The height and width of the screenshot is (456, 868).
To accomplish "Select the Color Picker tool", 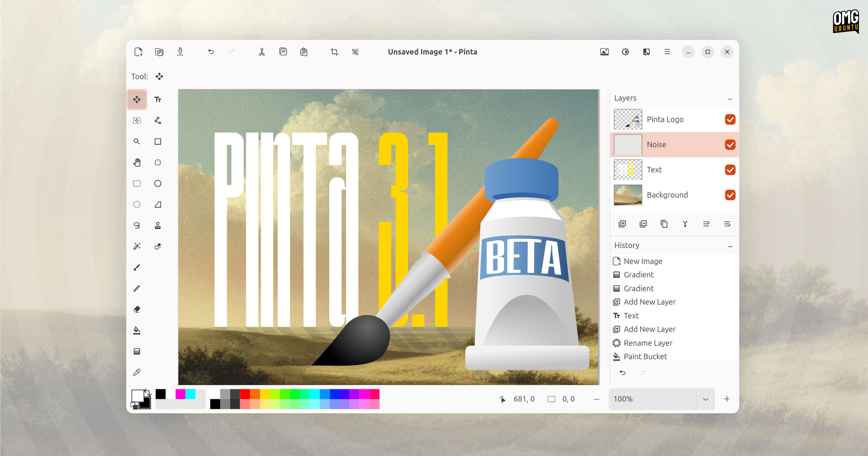I will (137, 372).
